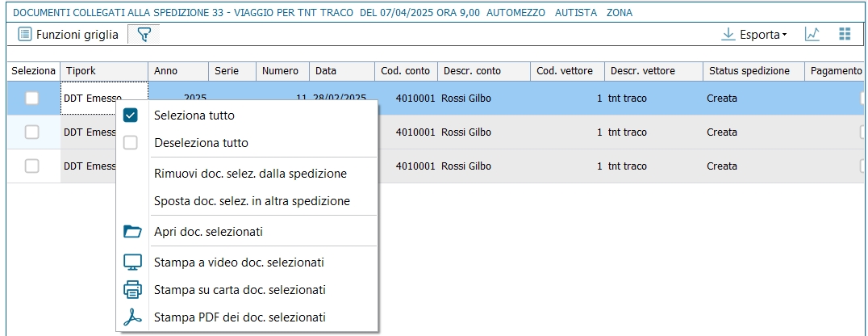The image size is (868, 336).
Task: Tick the checkbox in the first row
Action: (x=31, y=99)
